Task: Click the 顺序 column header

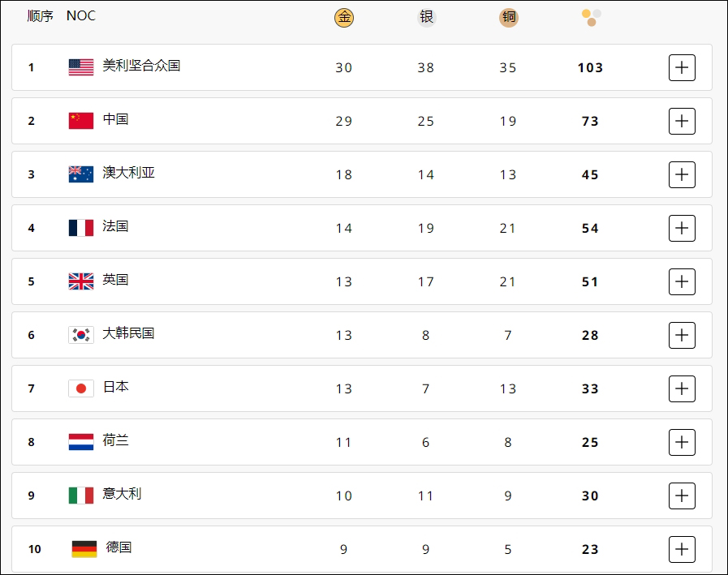Action: point(40,16)
